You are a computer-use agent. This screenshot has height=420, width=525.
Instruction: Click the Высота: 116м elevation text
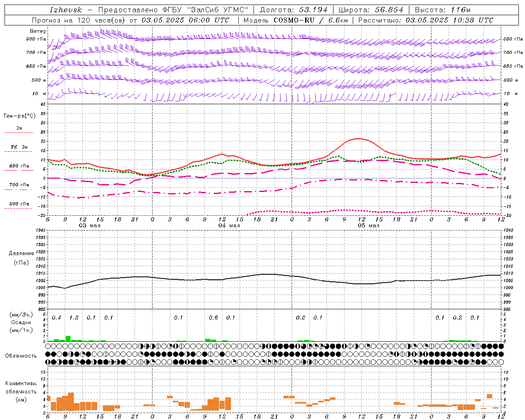pos(443,10)
